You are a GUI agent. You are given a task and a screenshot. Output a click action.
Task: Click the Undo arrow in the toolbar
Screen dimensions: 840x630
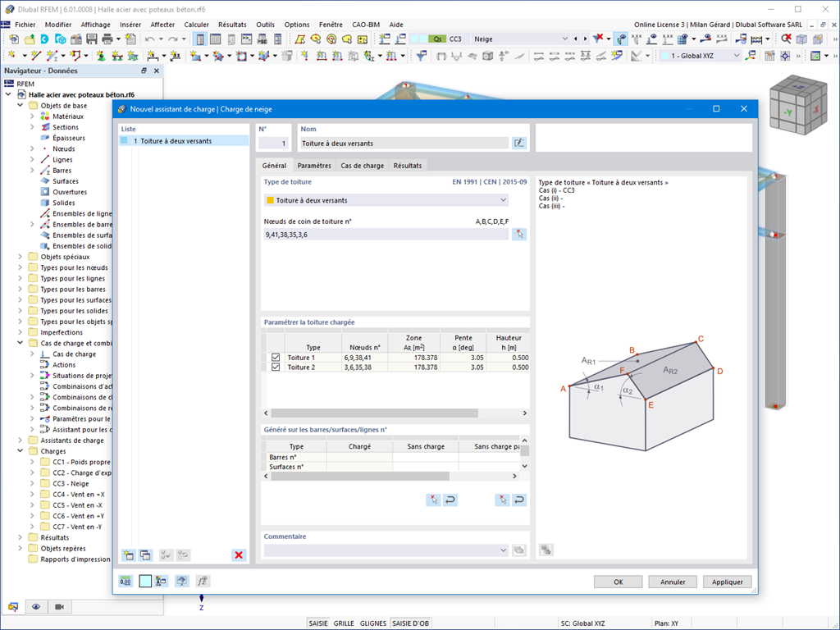149,39
